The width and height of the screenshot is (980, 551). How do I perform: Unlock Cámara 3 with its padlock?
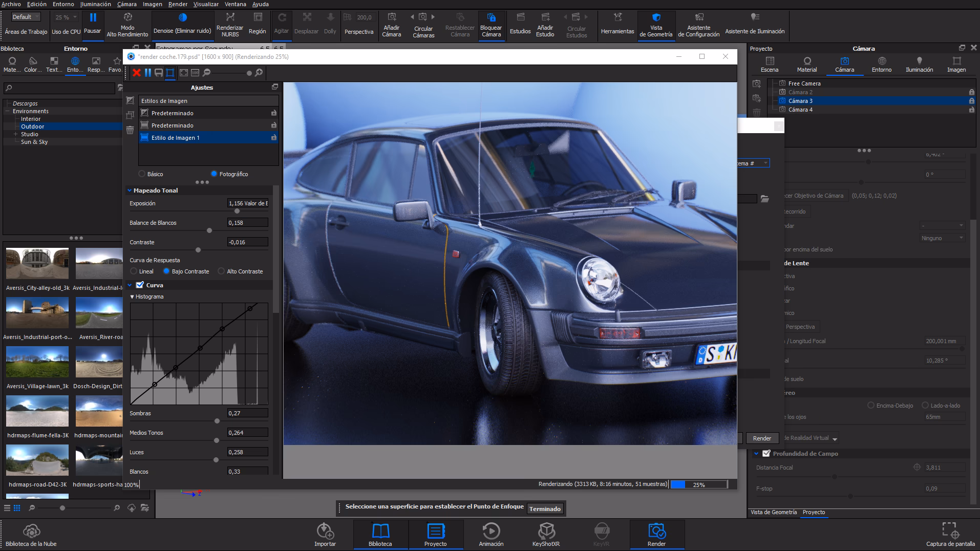coord(971,101)
